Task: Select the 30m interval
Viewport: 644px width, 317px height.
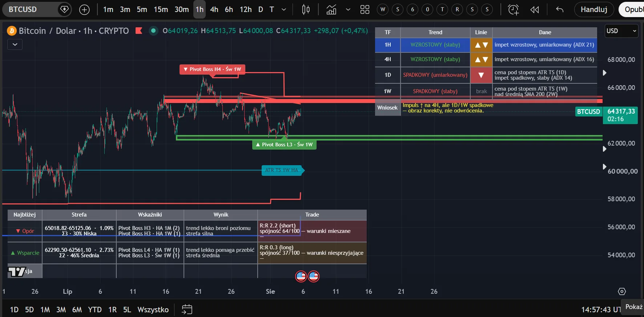Action: (182, 10)
